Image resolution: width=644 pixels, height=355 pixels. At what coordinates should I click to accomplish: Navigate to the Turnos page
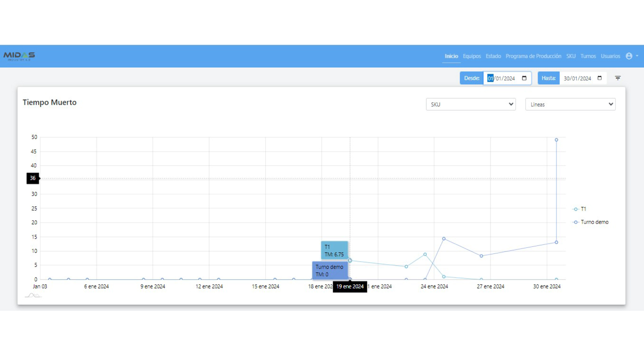click(x=588, y=56)
